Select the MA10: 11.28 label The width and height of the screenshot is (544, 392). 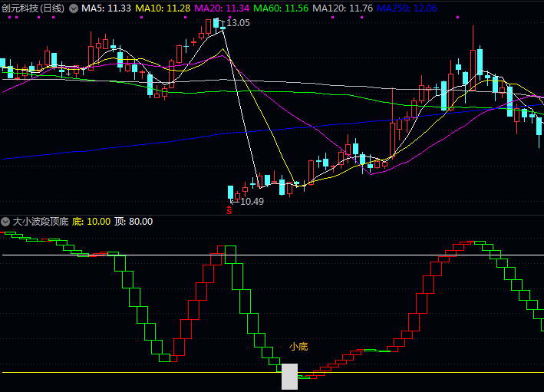click(x=163, y=8)
